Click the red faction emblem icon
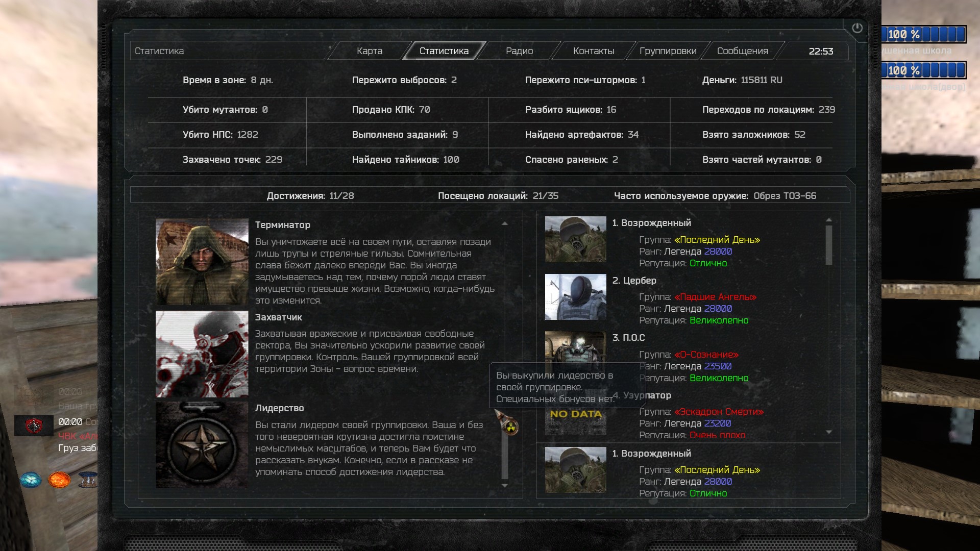Screen dimensions: 980x551 coord(34,425)
